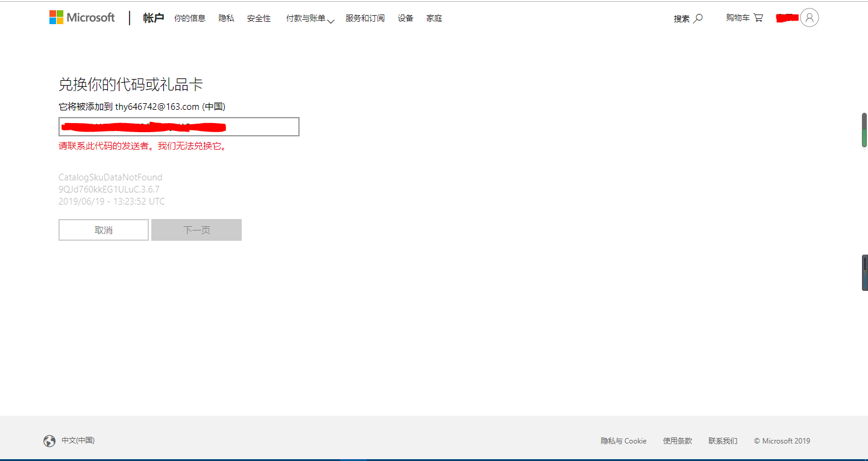This screenshot has height=461, width=868.
Task: Change language via 中文(中国) link
Action: [x=78, y=440]
